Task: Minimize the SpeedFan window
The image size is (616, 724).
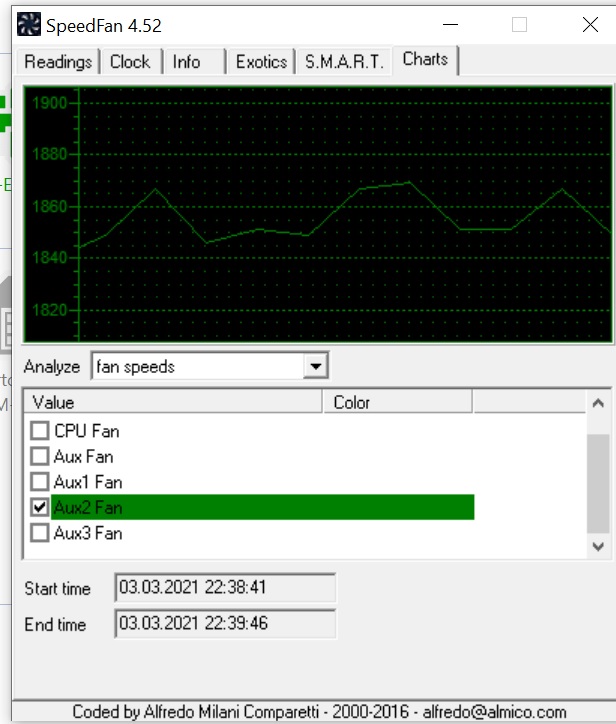Action: click(450, 24)
